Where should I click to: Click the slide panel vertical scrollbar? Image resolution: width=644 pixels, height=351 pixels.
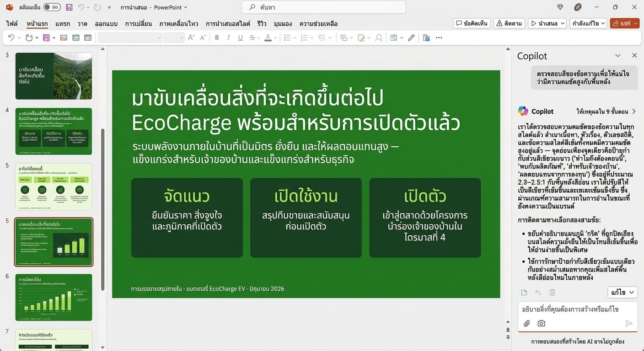102,210
